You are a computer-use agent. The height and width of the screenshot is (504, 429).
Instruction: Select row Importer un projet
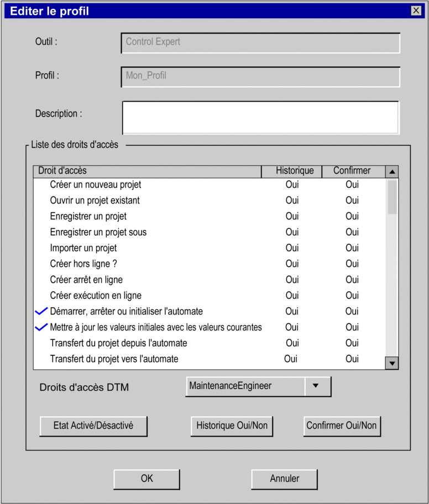point(210,248)
